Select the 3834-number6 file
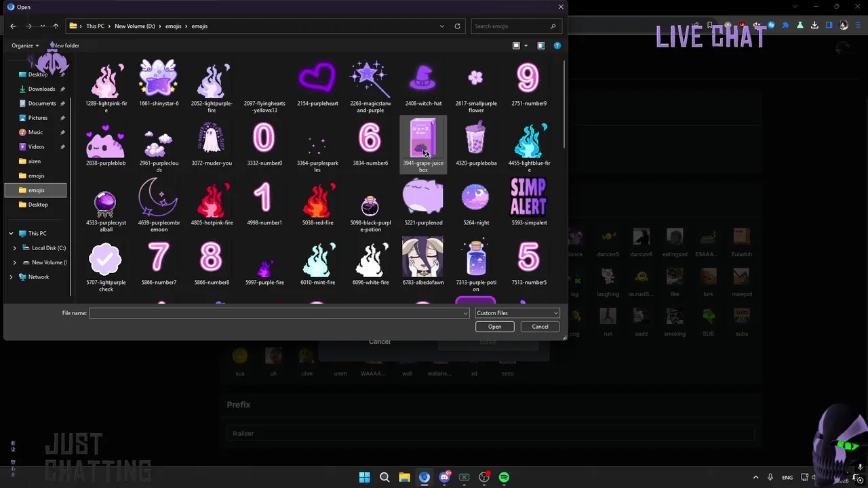The width and height of the screenshot is (868, 488). pos(370,142)
